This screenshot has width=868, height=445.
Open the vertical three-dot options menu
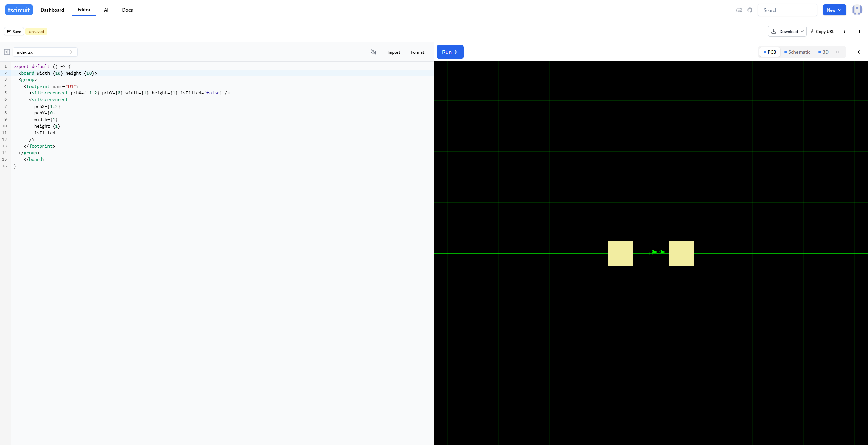(844, 31)
